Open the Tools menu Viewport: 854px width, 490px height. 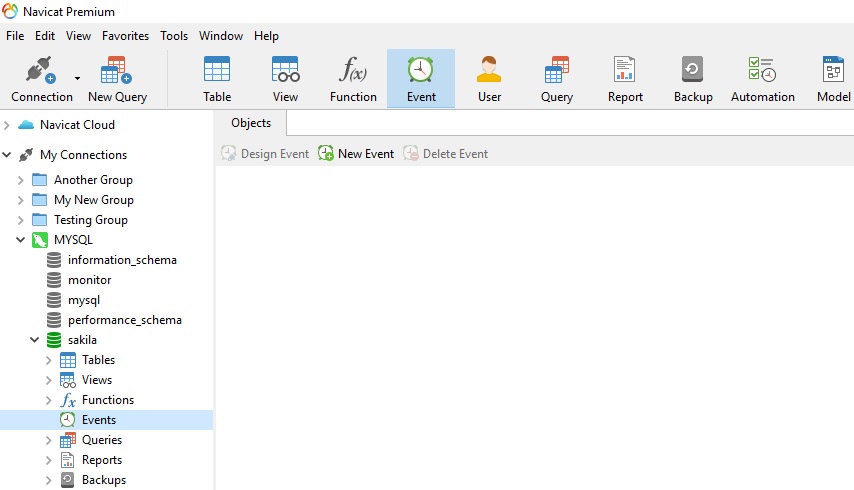pyautogui.click(x=174, y=36)
